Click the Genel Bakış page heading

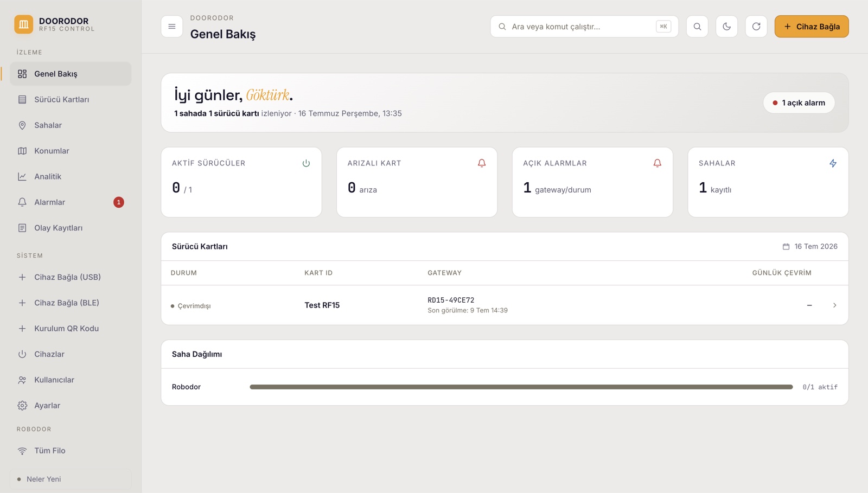(223, 34)
